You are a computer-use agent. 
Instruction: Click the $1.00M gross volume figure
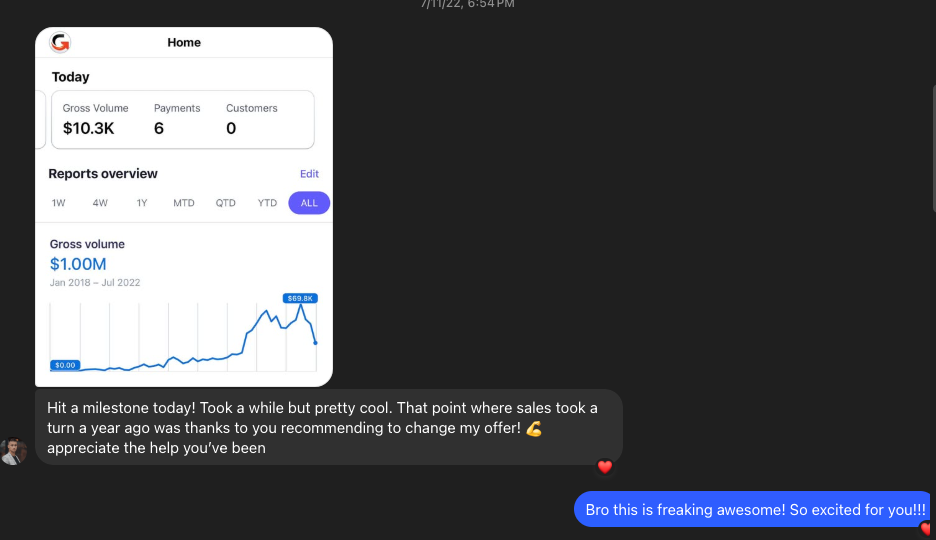pos(78,264)
